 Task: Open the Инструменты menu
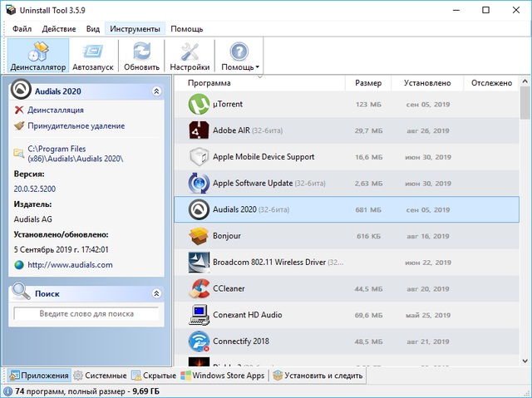(x=135, y=29)
